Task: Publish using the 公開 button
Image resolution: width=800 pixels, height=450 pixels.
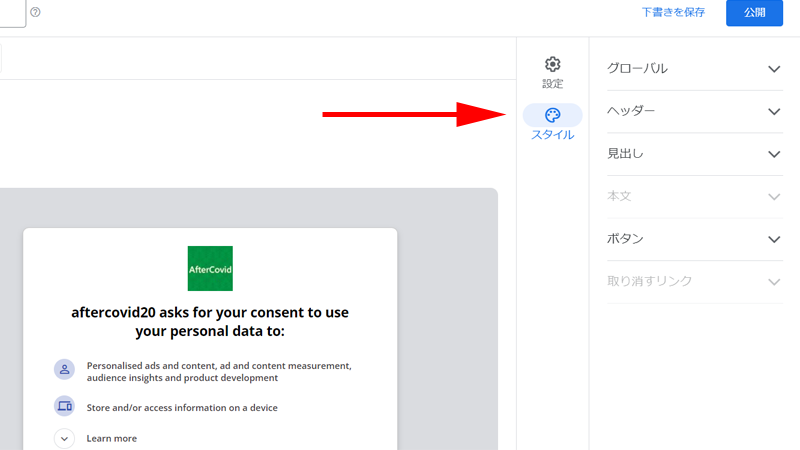Action: pos(754,13)
